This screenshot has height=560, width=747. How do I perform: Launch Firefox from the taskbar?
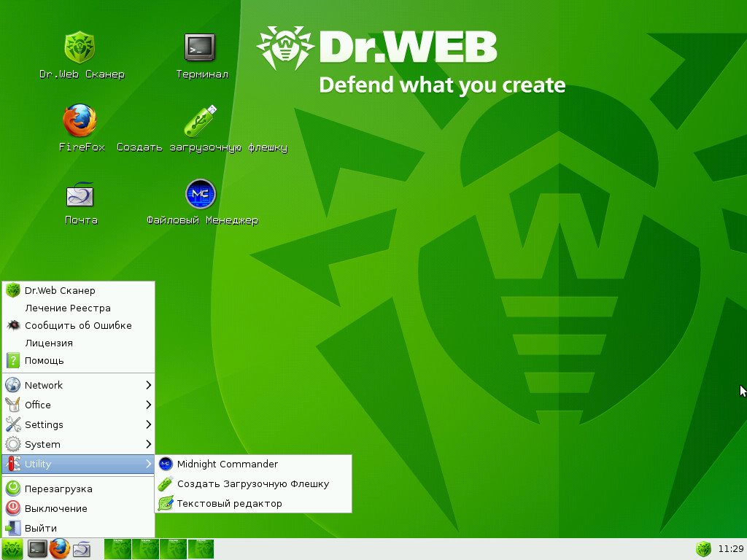click(60, 549)
